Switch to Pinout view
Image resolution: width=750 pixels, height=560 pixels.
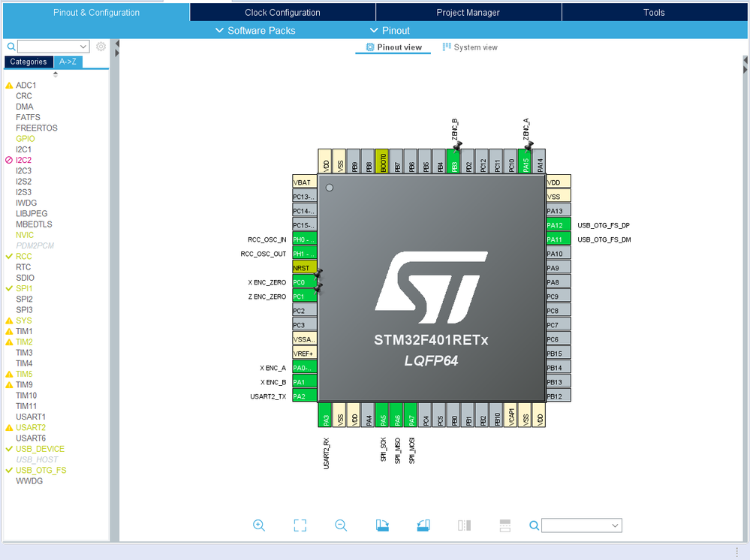tap(393, 47)
